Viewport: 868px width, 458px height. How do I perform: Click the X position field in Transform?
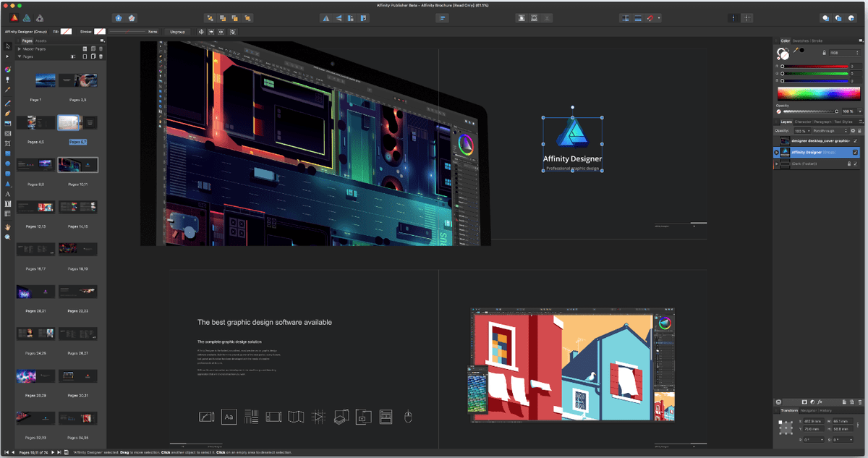(814, 421)
